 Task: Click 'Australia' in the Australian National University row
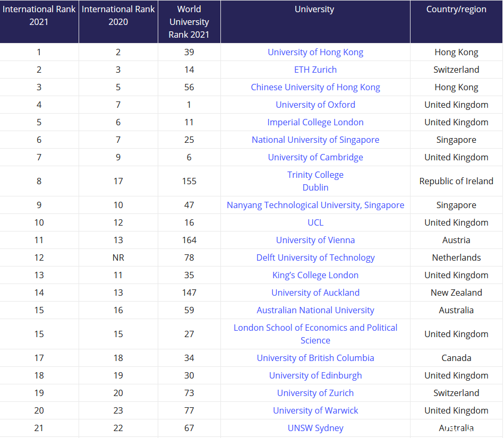point(456,310)
